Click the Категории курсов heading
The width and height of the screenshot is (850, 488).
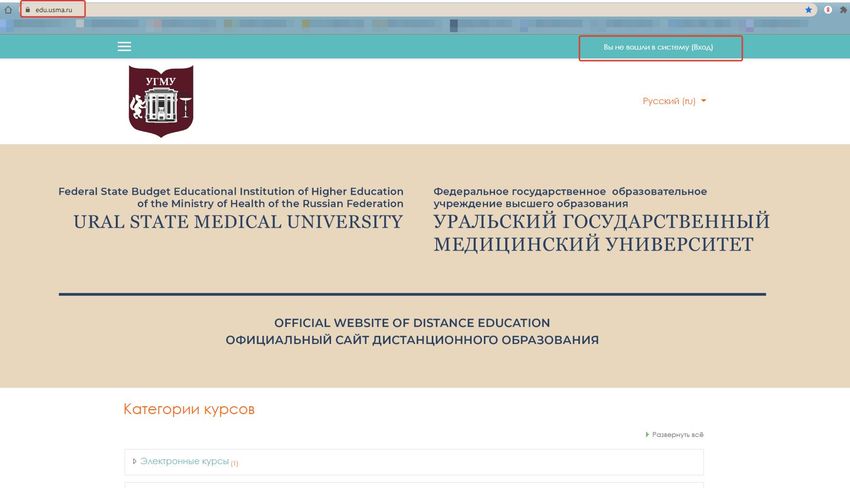click(x=189, y=409)
